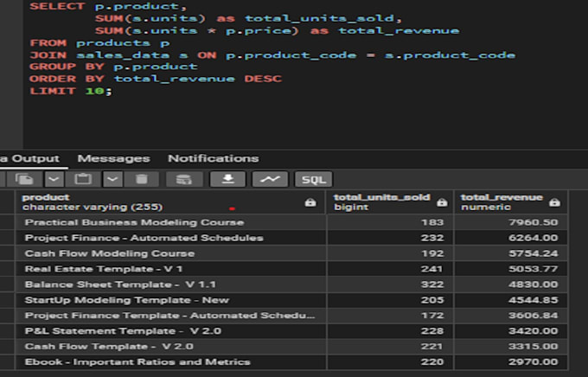Select the Data Output tab
This screenshot has height=377, width=588.
[30, 159]
